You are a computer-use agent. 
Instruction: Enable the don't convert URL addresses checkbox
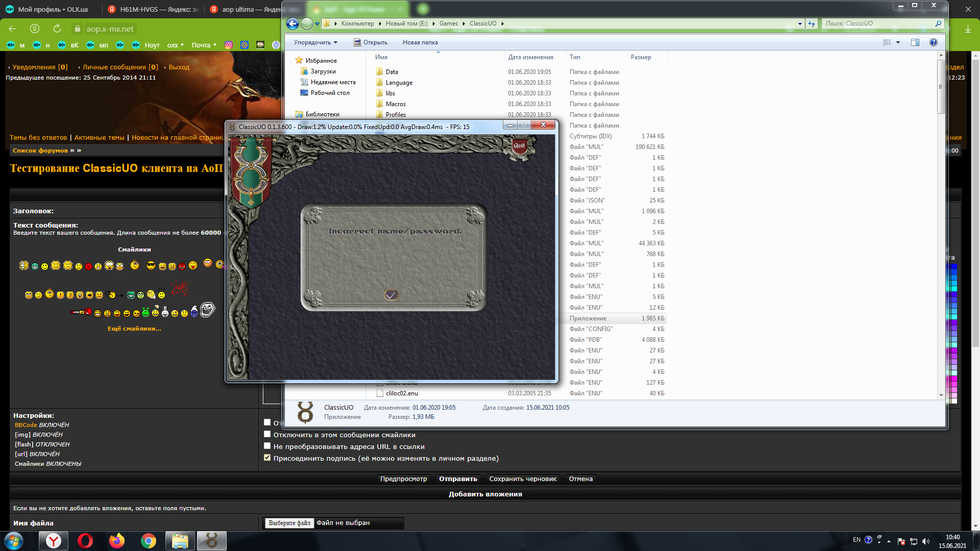click(267, 446)
